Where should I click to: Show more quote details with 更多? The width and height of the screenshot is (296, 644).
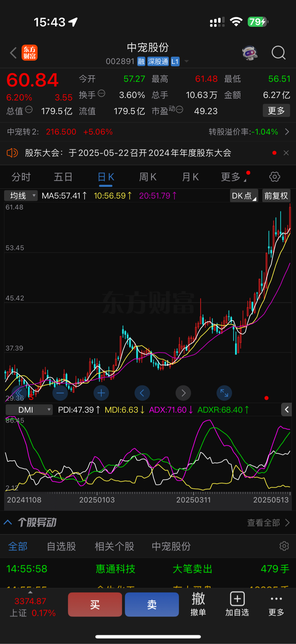(276, 111)
